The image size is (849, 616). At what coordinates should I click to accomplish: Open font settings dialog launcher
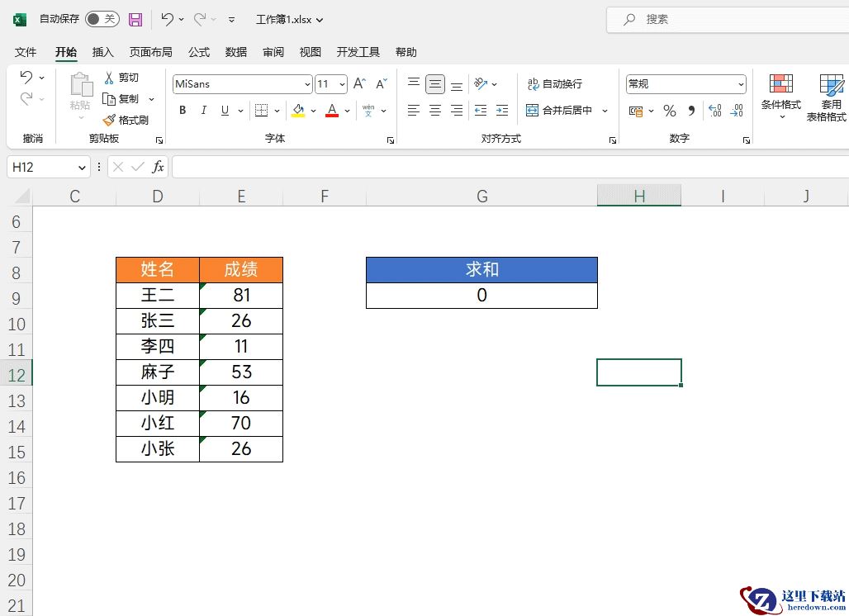pos(391,140)
